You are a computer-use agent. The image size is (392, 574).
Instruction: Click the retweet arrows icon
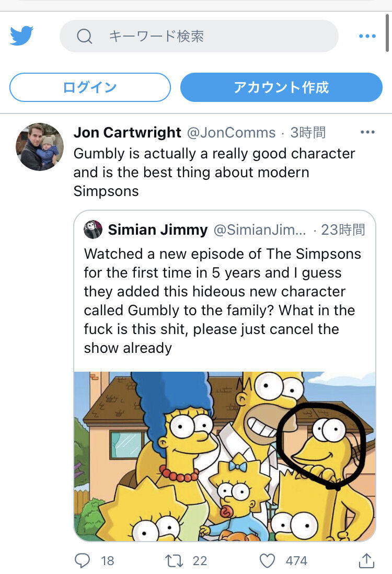[x=173, y=561]
